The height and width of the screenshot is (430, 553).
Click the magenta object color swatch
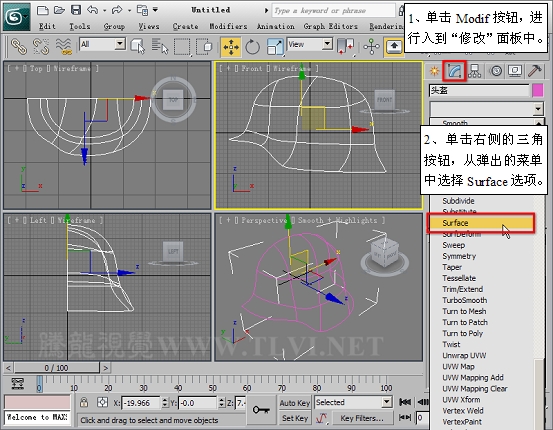click(x=538, y=90)
